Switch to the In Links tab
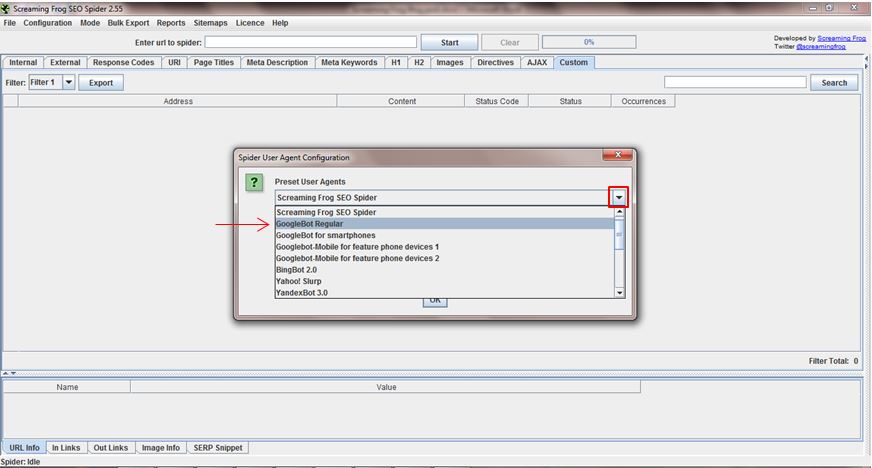Viewport: 872px width, 468px height. point(66,447)
